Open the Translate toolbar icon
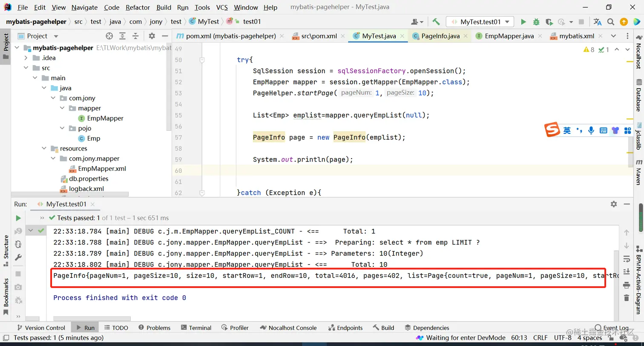This screenshot has width=644, height=346. [x=598, y=22]
